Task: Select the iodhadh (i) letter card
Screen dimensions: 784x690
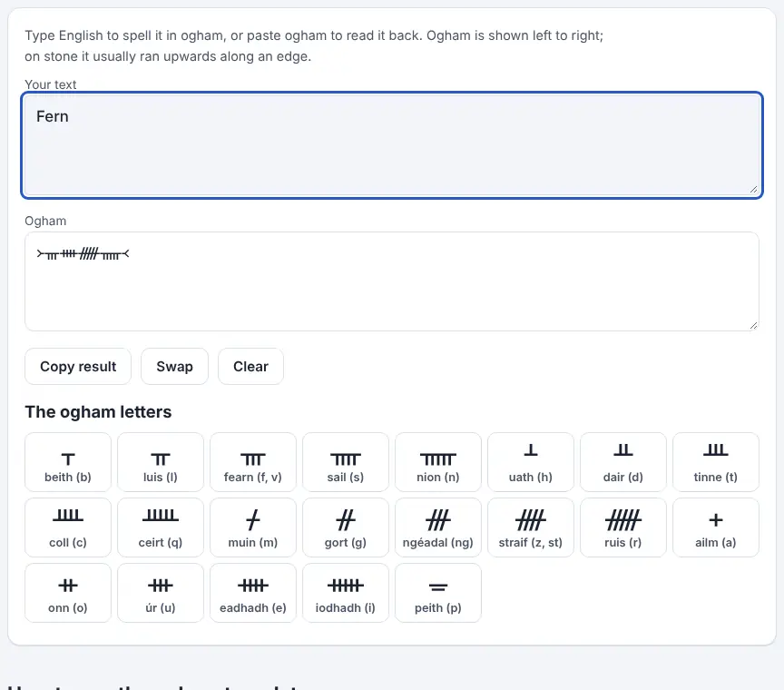Action: pos(346,593)
